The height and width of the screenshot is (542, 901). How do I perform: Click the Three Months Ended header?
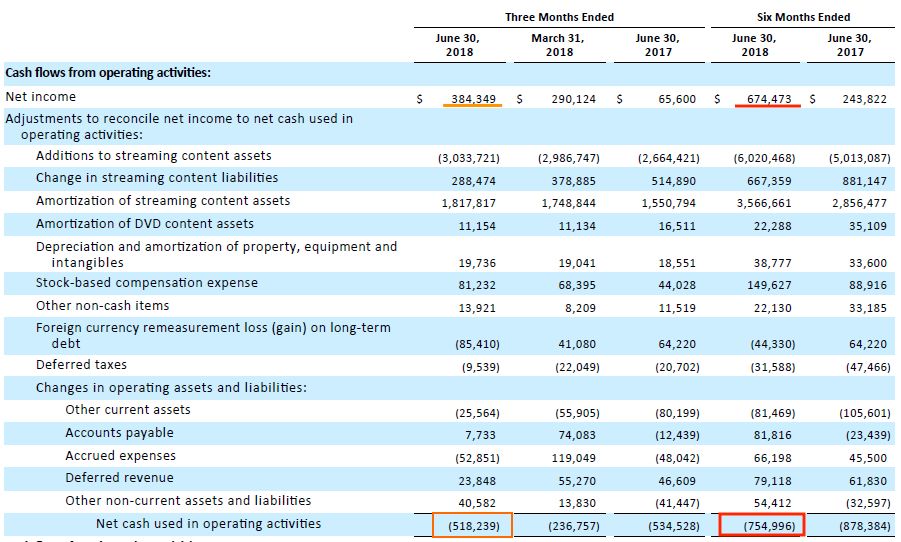click(559, 17)
